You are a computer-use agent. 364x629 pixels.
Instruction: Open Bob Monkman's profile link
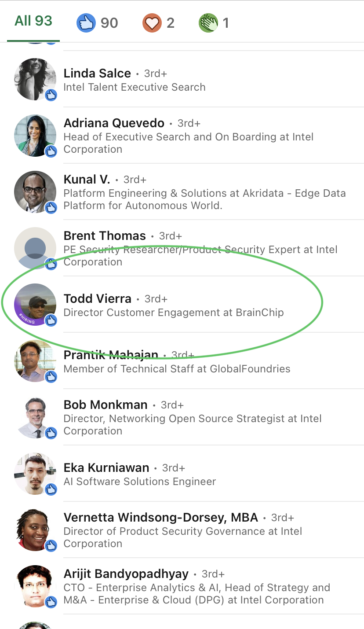[x=106, y=405]
